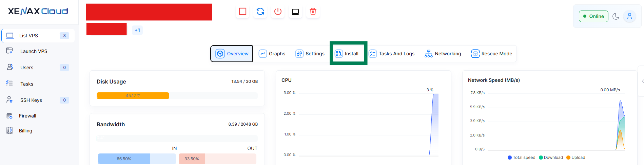Click the red Stop VPS icon
Image resolution: width=644 pixels, height=165 pixels.
tap(242, 12)
